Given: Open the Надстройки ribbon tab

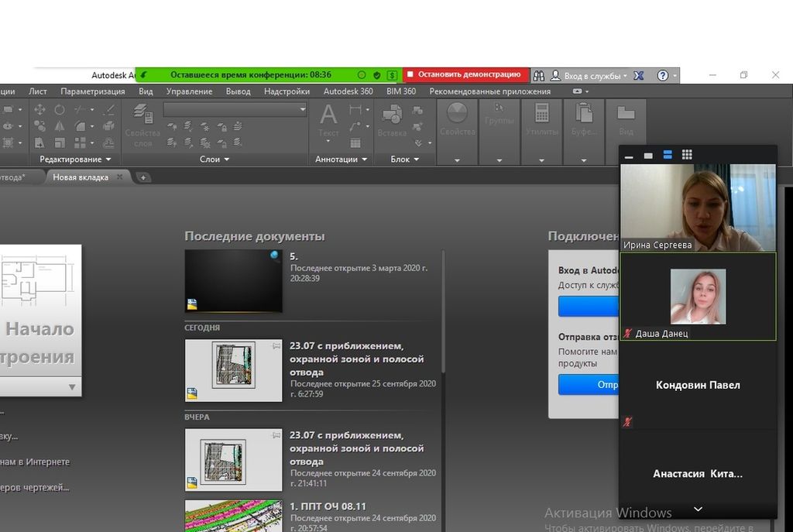Looking at the screenshot, I should coord(287,91).
